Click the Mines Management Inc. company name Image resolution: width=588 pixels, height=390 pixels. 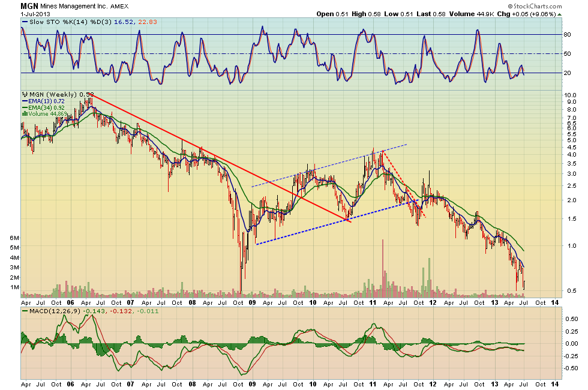coord(74,7)
